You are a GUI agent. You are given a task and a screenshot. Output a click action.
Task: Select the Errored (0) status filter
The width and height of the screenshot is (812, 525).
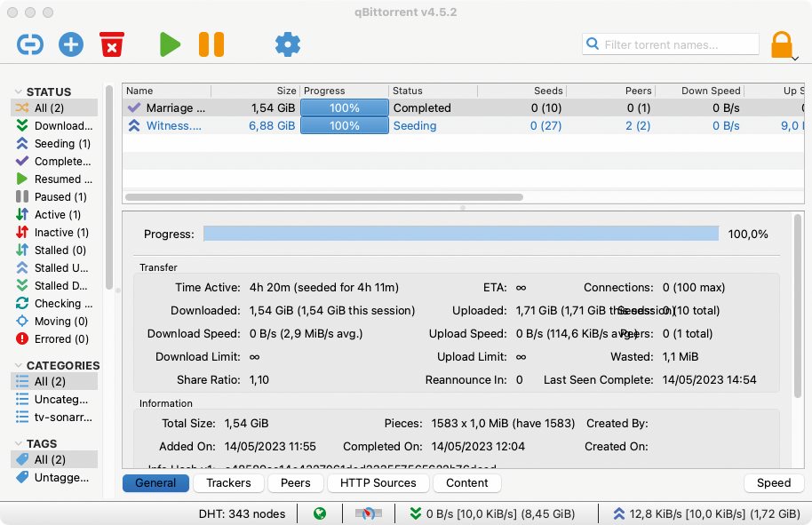point(54,339)
